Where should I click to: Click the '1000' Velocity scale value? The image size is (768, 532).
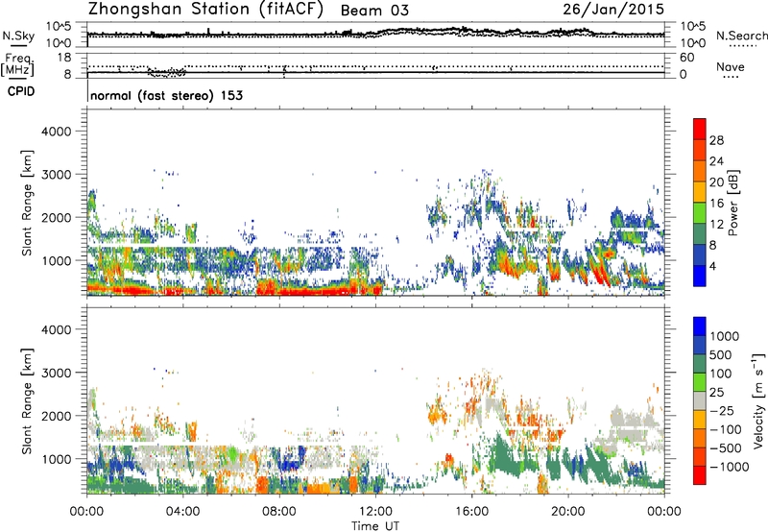point(724,336)
